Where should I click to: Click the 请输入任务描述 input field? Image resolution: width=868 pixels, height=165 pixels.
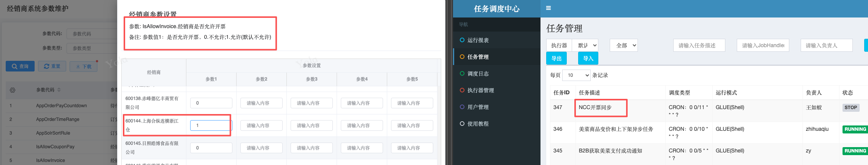coord(699,45)
